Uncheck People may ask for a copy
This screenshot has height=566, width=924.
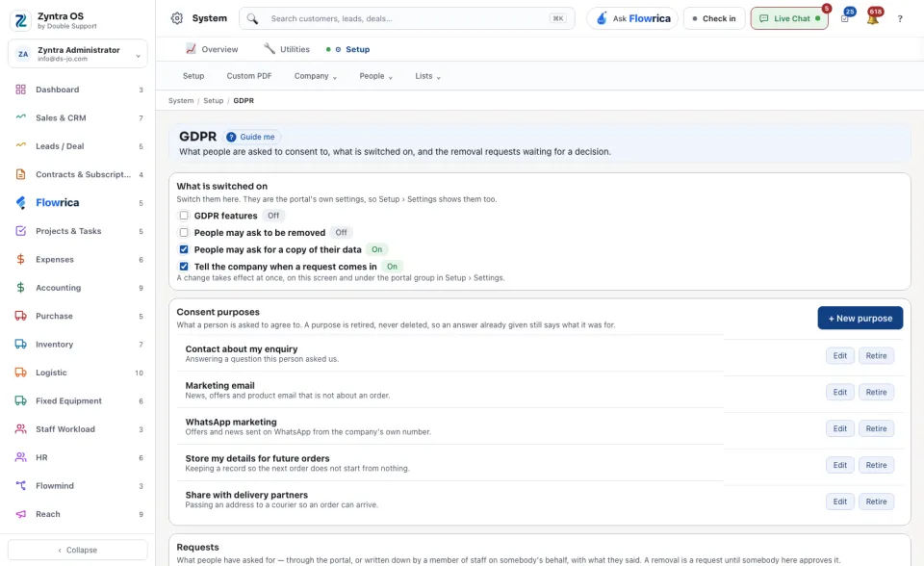pos(184,249)
